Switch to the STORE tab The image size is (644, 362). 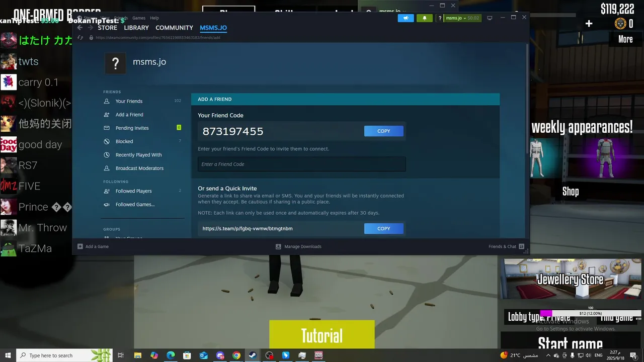[108, 28]
